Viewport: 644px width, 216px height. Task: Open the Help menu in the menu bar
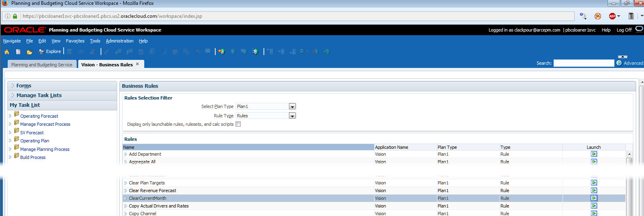pos(143,41)
